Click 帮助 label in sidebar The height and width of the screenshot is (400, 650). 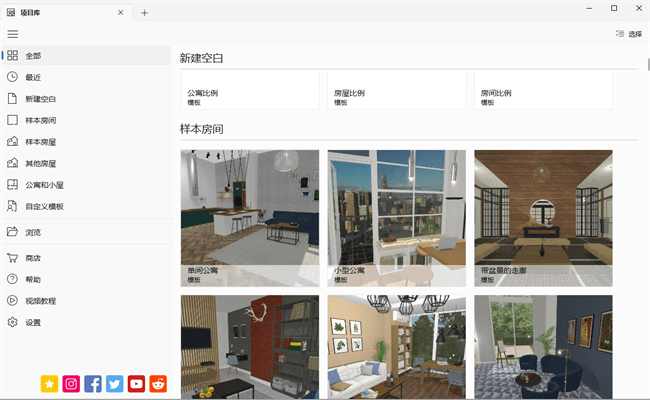point(33,279)
